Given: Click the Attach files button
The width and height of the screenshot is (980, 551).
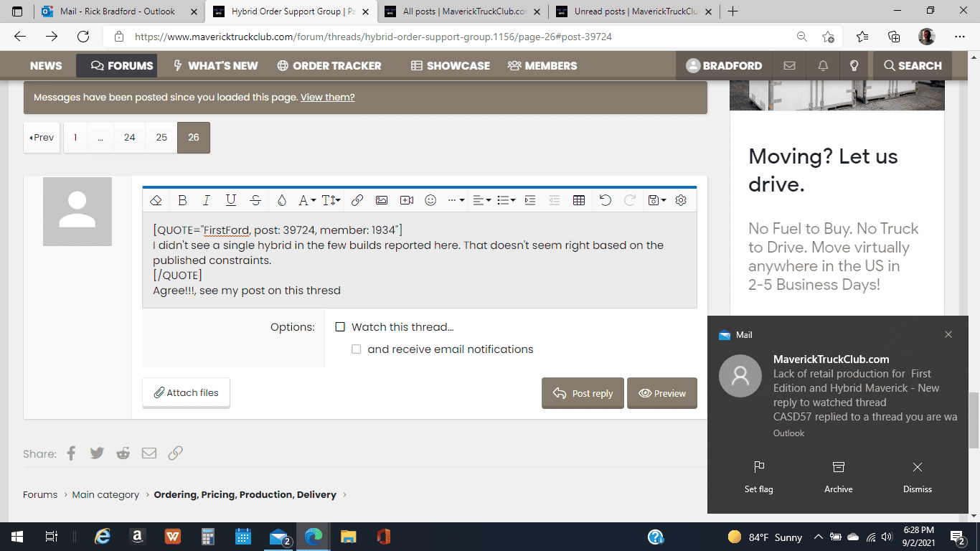Looking at the screenshot, I should (186, 392).
